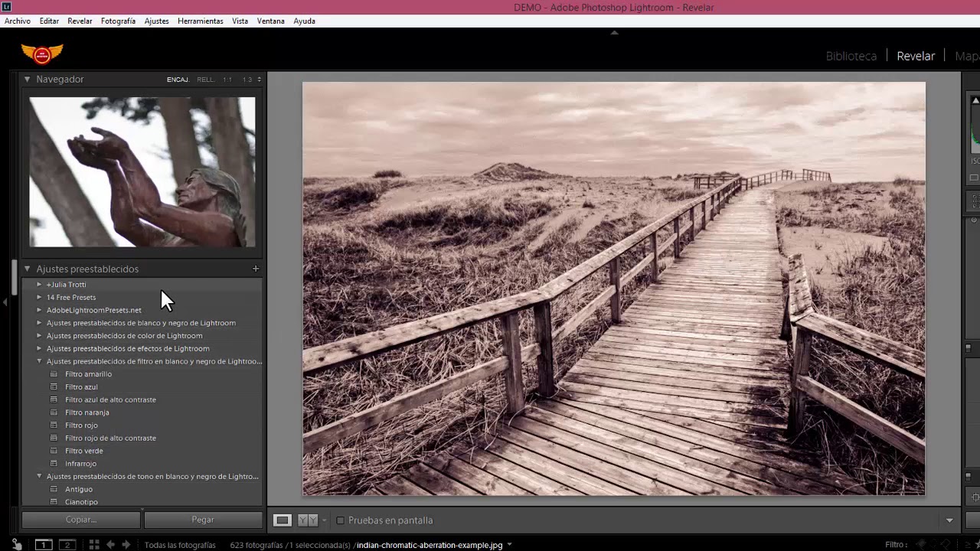Switch to the Revelar module tab
Image resolution: width=980 pixels, height=551 pixels.
click(916, 56)
